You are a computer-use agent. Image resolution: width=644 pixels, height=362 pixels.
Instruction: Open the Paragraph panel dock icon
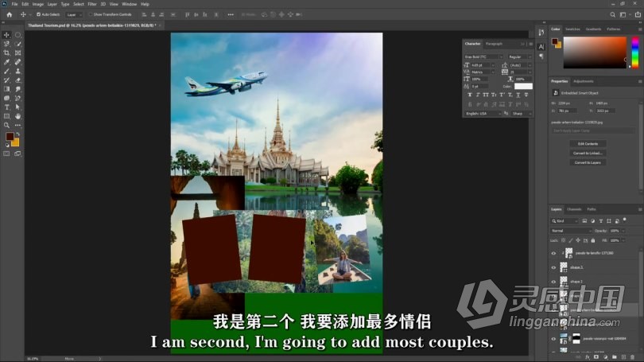(x=541, y=56)
